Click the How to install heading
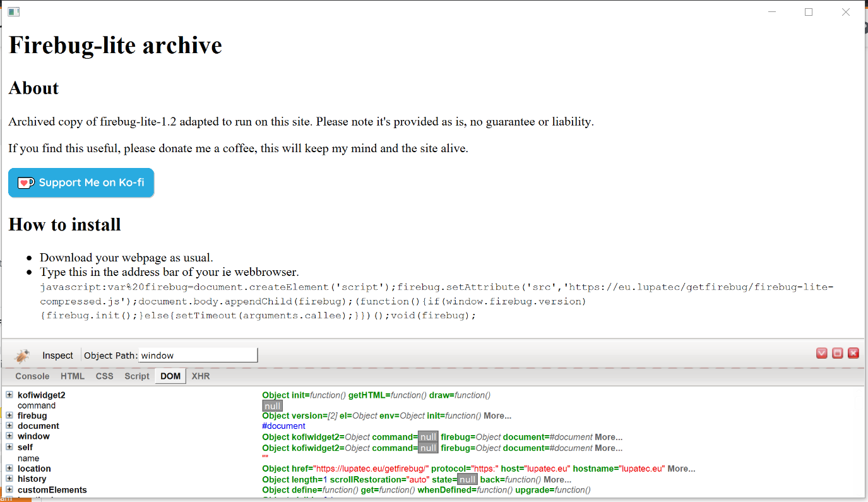 click(64, 225)
